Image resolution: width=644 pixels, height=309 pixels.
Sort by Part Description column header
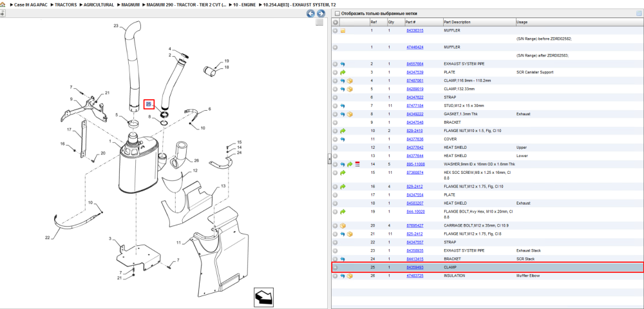(479, 22)
